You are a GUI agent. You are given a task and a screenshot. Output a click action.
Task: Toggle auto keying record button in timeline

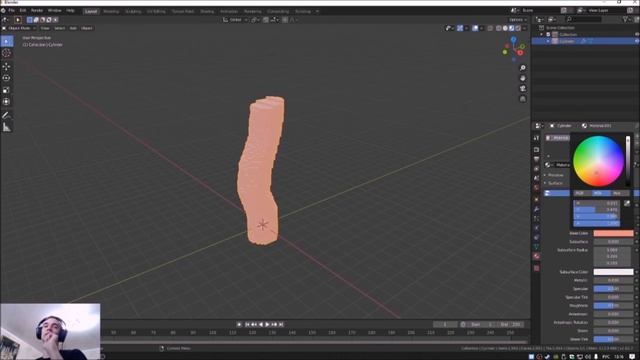(x=239, y=324)
